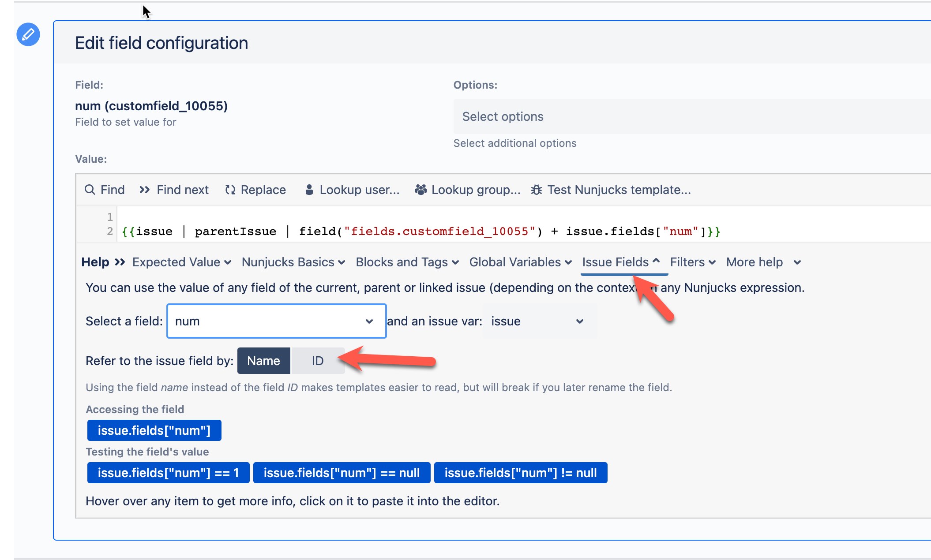Click the Test Nunjucks template bug icon

(536, 190)
